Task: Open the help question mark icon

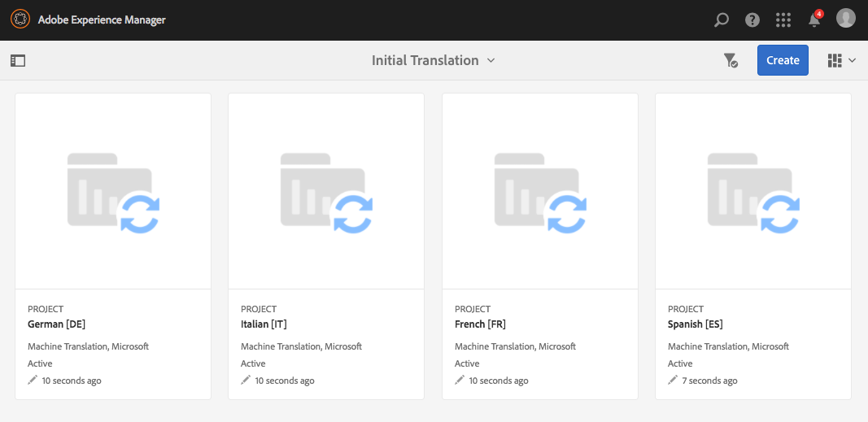Action: [x=752, y=20]
